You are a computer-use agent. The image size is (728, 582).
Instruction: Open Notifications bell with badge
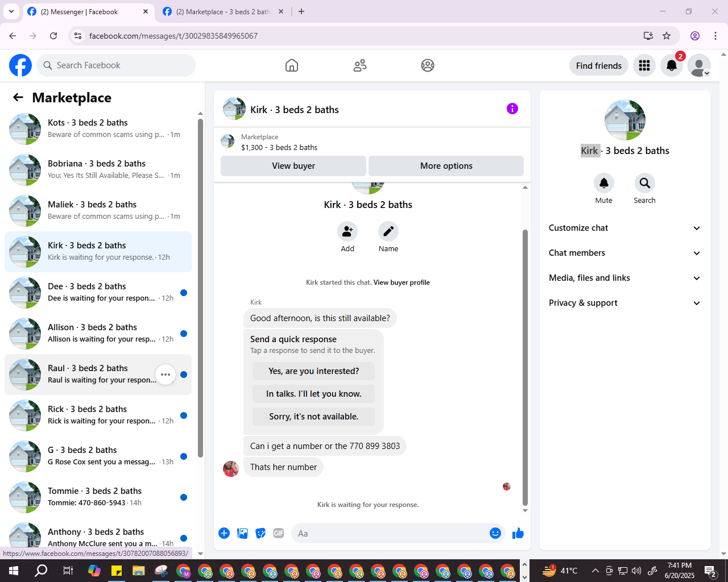[x=672, y=65]
